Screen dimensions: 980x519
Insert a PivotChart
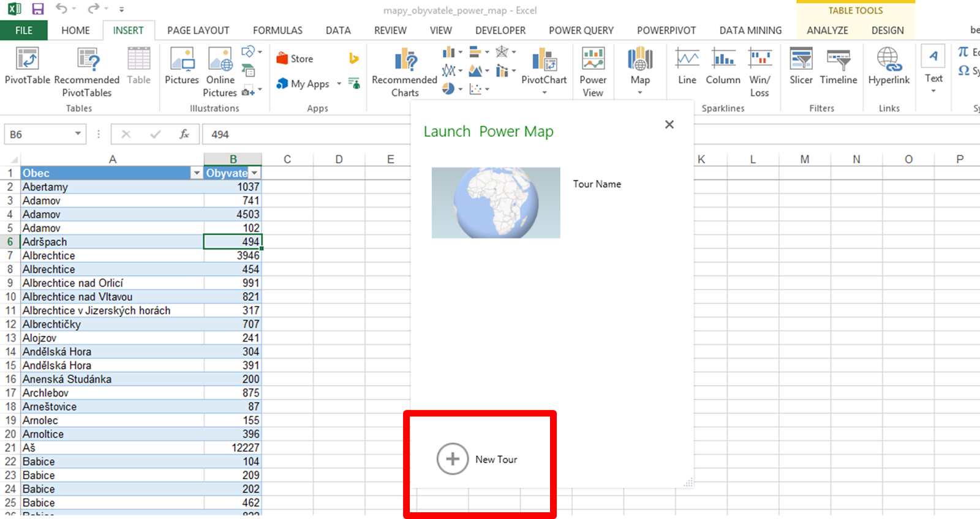[x=544, y=66]
